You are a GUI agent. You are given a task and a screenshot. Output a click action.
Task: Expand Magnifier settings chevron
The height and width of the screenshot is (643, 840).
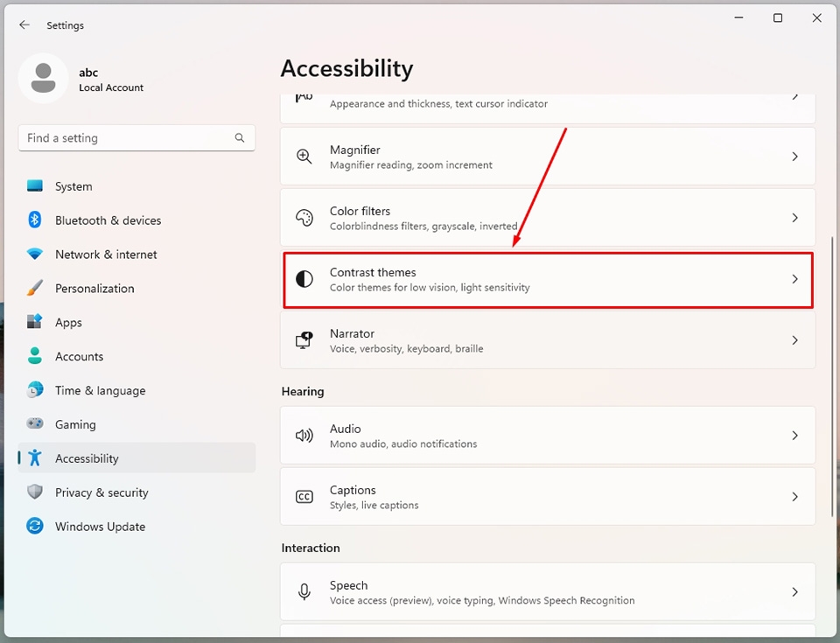click(795, 157)
